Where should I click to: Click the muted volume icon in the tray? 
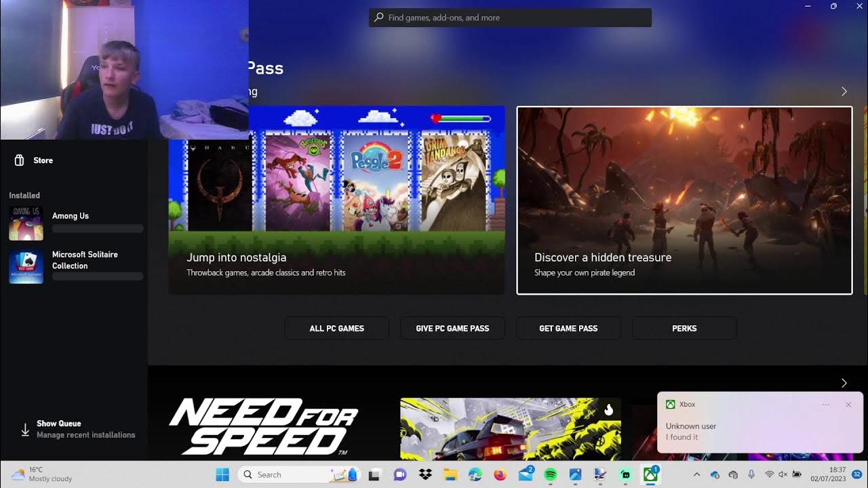[783, 474]
